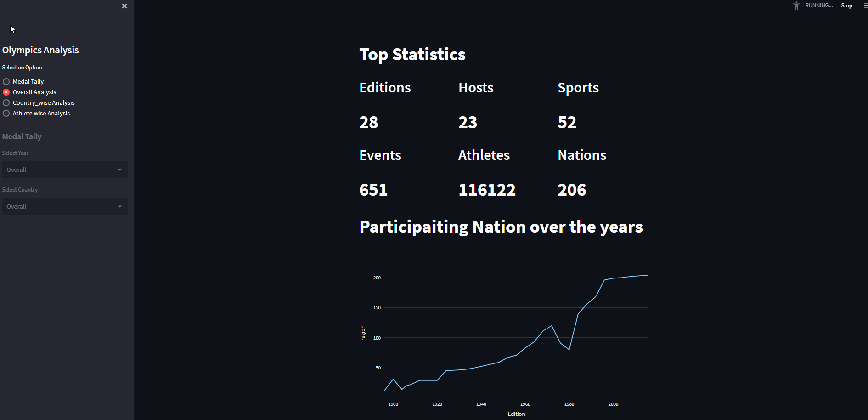
Task: Click the Editions value 28
Action: 369,122
